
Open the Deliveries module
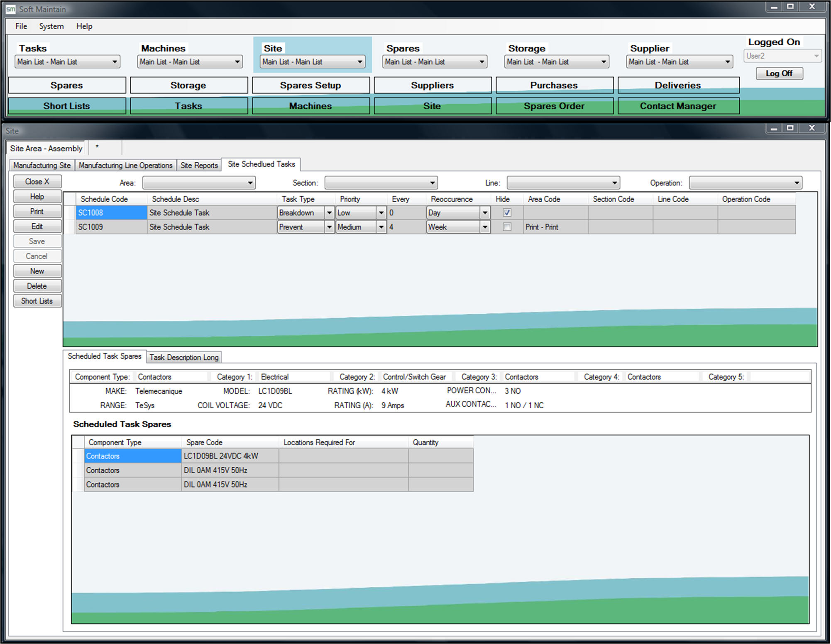(x=678, y=85)
